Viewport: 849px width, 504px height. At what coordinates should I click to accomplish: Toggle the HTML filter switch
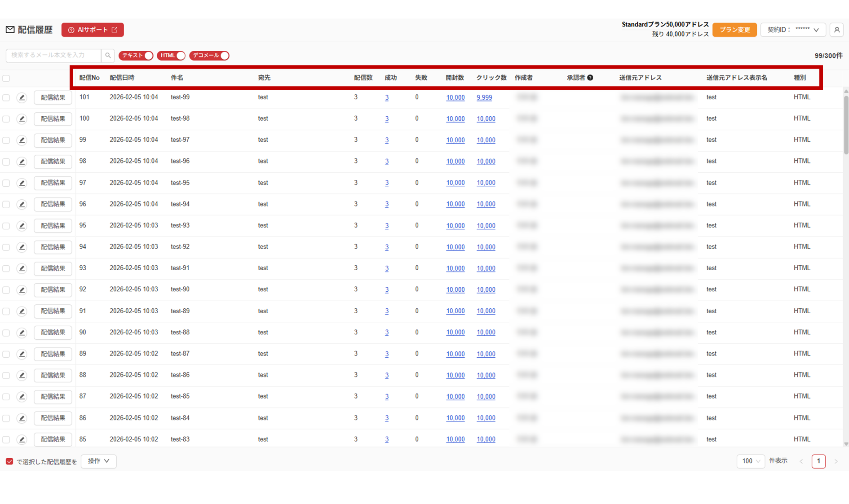[171, 56]
